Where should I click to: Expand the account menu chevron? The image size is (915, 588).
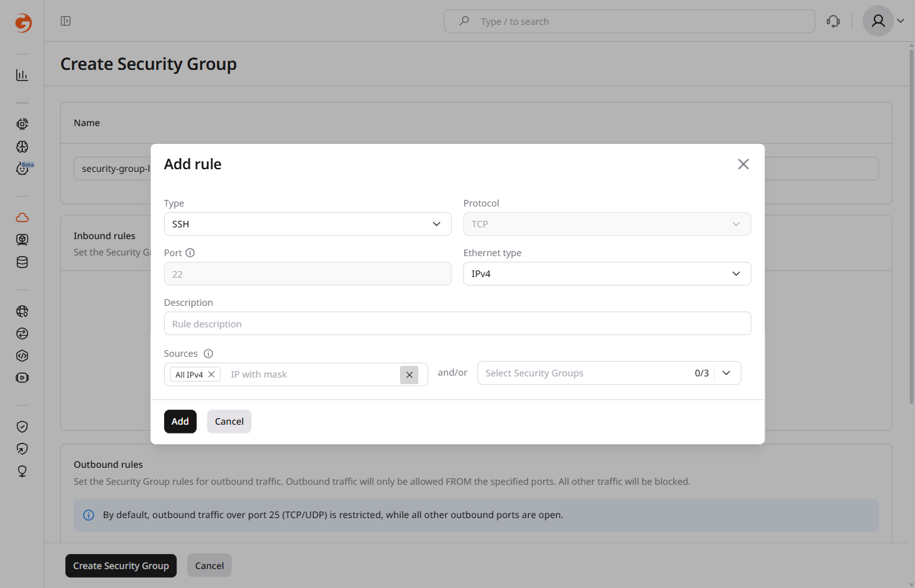(x=901, y=21)
